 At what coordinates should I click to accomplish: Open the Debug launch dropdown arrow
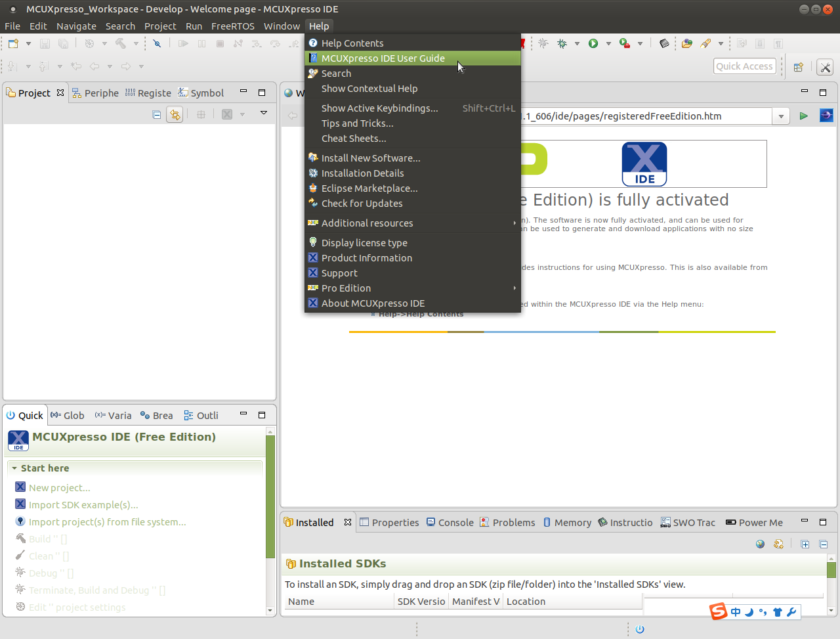click(x=577, y=44)
